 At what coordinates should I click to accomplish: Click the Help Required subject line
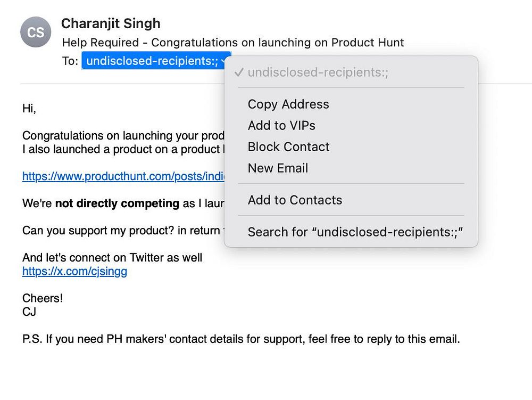232,43
